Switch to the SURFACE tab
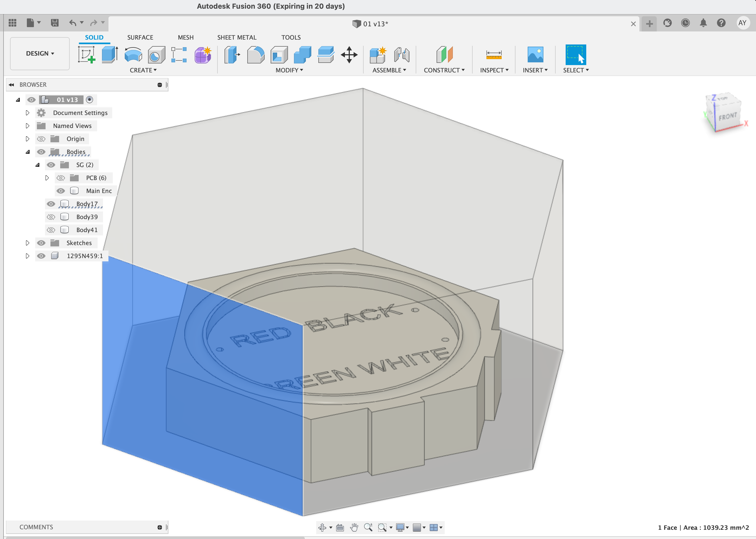756x539 pixels. point(139,37)
